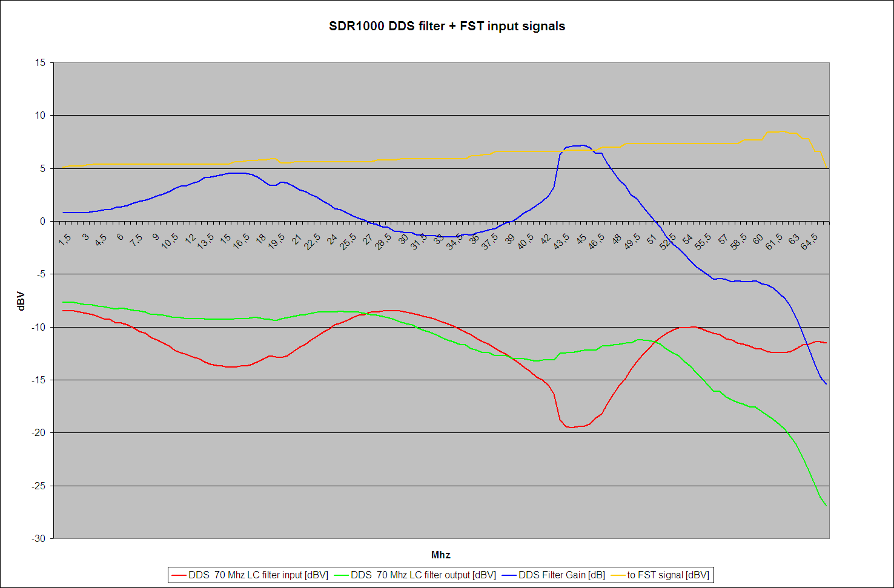Click legend entry 'DDS 70 Mhz LC filter output [dBV]'
Image resolution: width=894 pixels, height=588 pixels.
423,575
